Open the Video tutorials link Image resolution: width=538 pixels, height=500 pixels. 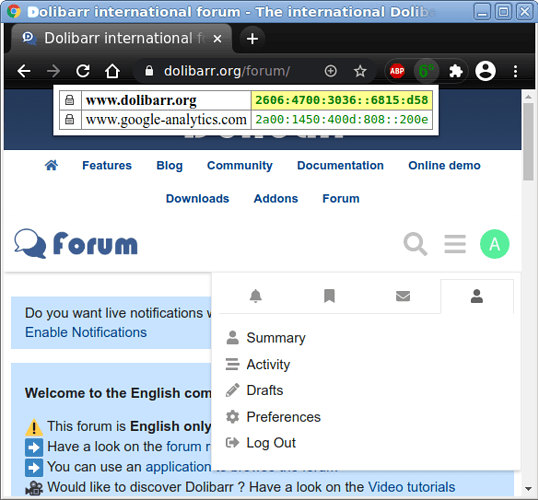click(411, 487)
